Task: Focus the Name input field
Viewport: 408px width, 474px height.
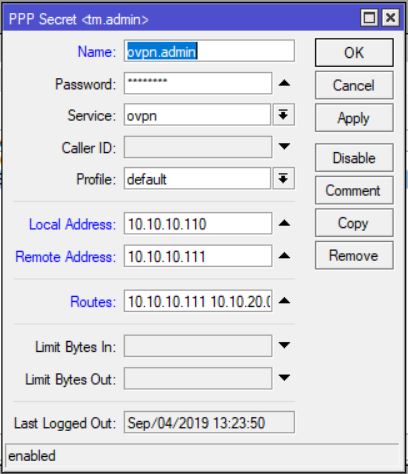Action: click(x=209, y=51)
